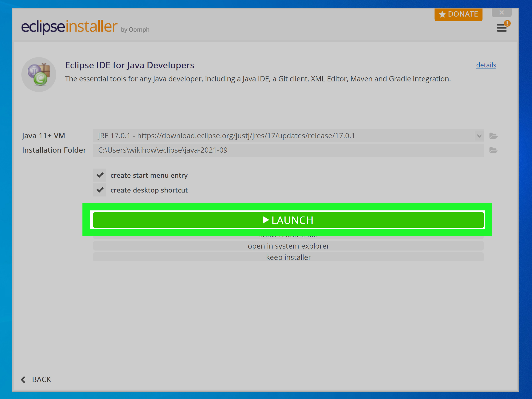The width and height of the screenshot is (532, 399).
Task: Click the play triangle on Launch
Action: (266, 220)
